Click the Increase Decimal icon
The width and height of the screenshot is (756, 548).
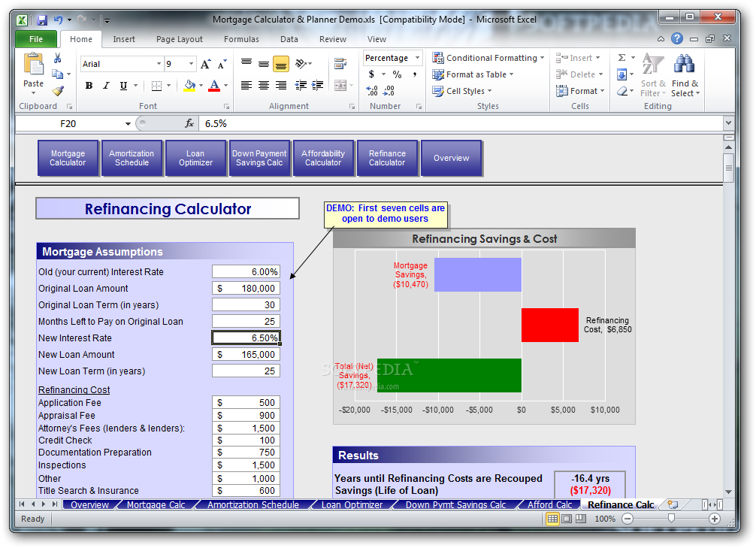[372, 91]
